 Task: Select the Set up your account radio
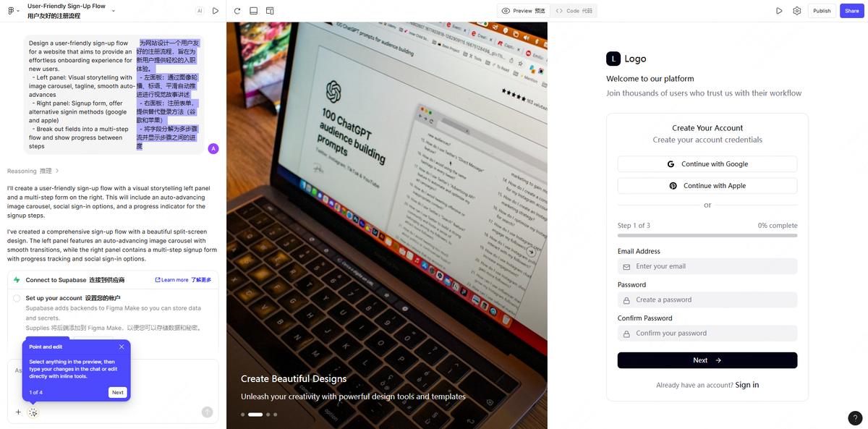[x=17, y=298]
